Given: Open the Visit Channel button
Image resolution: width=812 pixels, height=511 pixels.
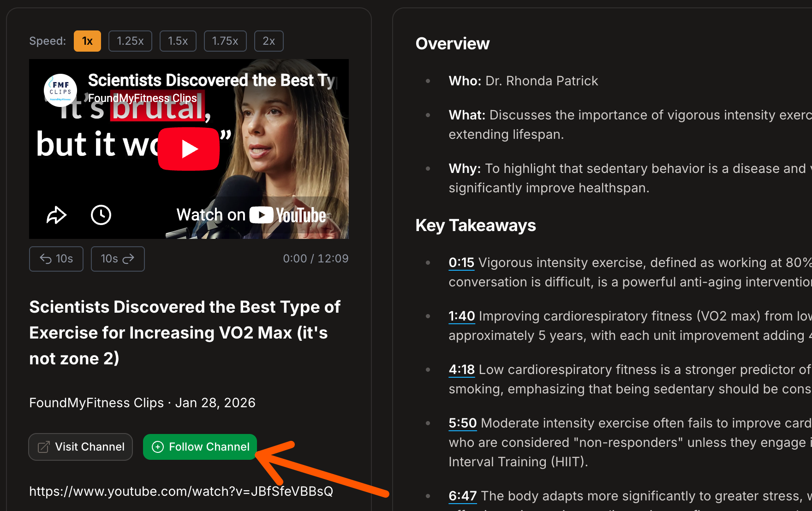Looking at the screenshot, I should coord(81,447).
